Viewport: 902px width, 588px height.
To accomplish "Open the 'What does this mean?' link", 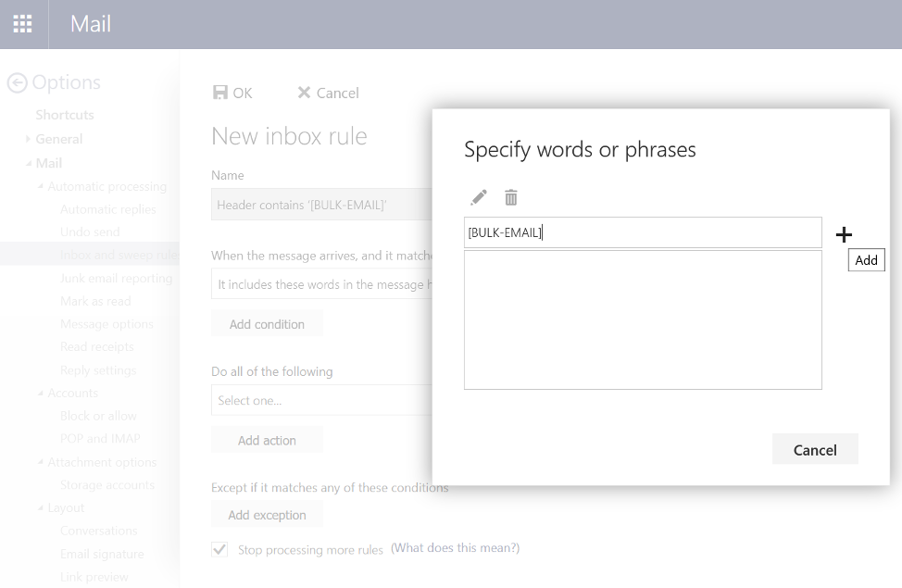I will [455, 548].
